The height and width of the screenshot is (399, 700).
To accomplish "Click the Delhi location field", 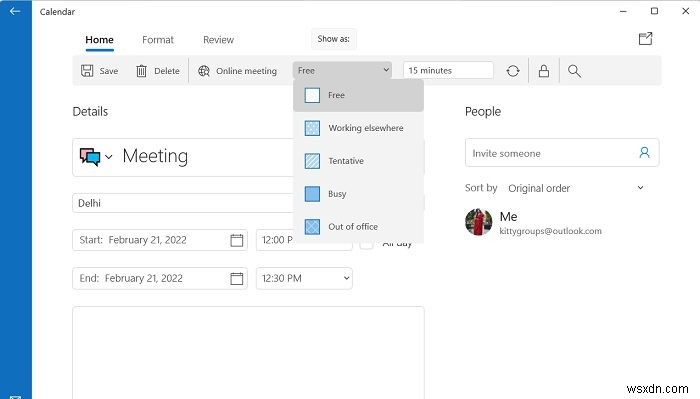I will click(x=183, y=203).
